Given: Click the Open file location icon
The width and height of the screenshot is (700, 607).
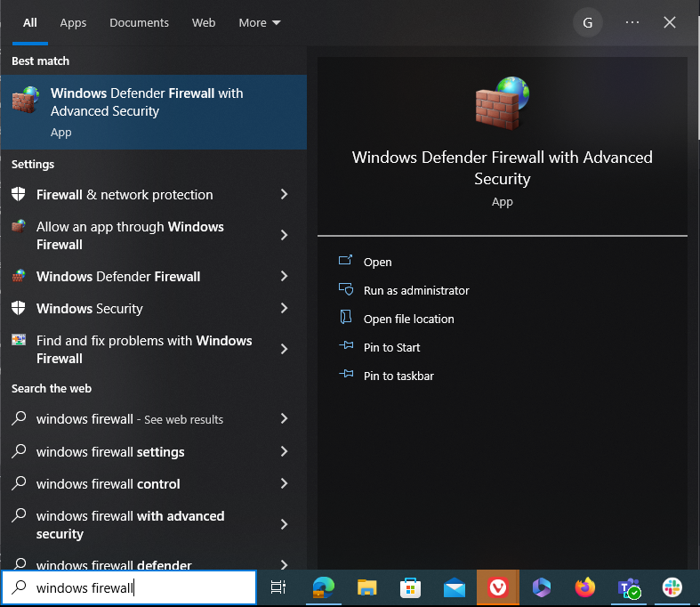Looking at the screenshot, I should pos(345,318).
